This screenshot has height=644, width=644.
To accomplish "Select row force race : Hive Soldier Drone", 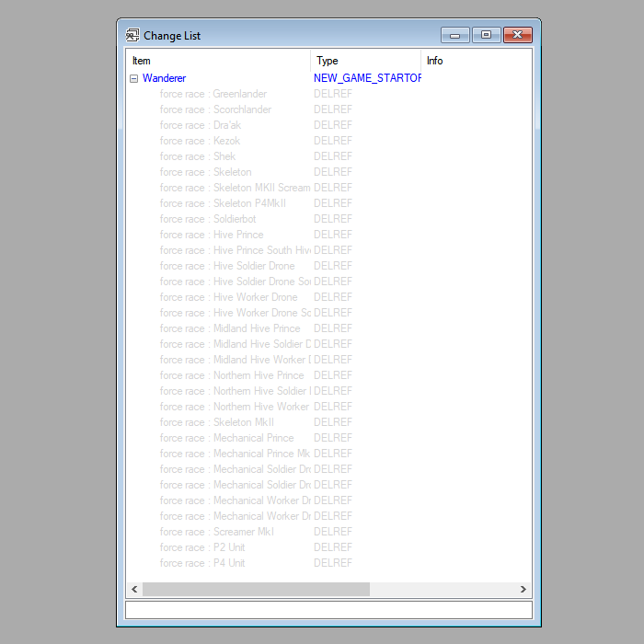I will click(227, 266).
